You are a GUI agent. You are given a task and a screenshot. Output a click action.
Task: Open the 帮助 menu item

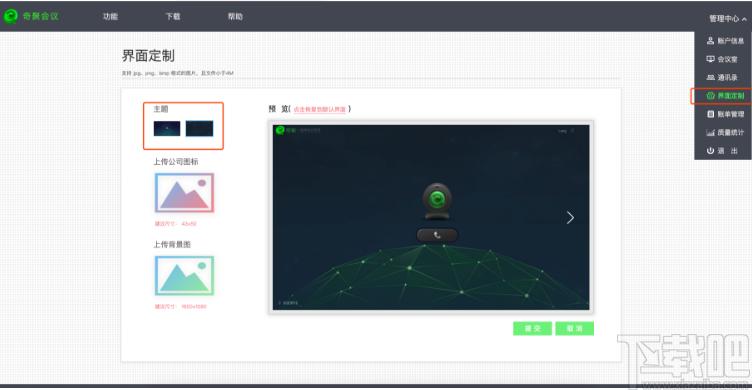coord(235,16)
